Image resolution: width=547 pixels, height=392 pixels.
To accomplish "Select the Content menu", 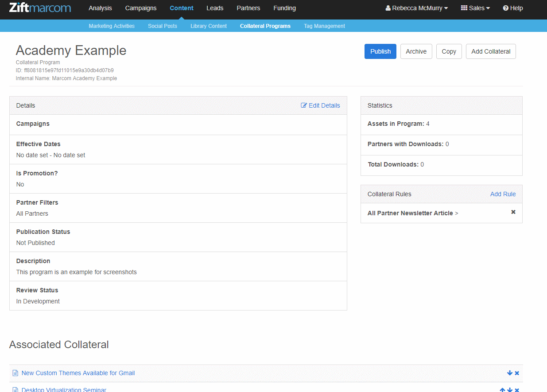I will click(182, 8).
